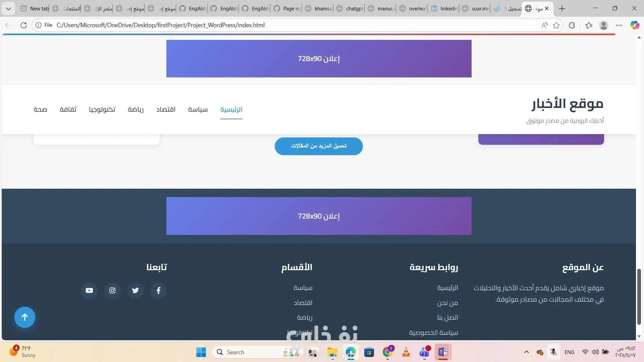644x362 pixels.
Task: Open the Copilot sidebar icon
Action: (x=635, y=25)
